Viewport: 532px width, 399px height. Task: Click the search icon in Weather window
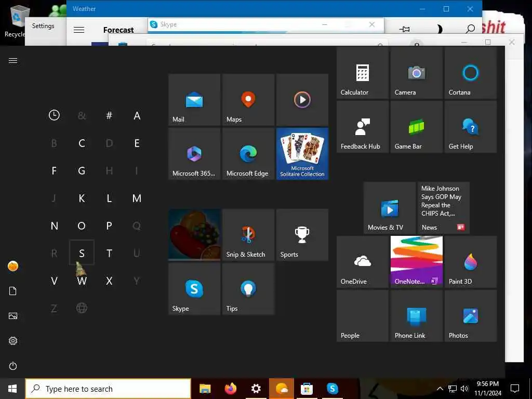point(470,29)
